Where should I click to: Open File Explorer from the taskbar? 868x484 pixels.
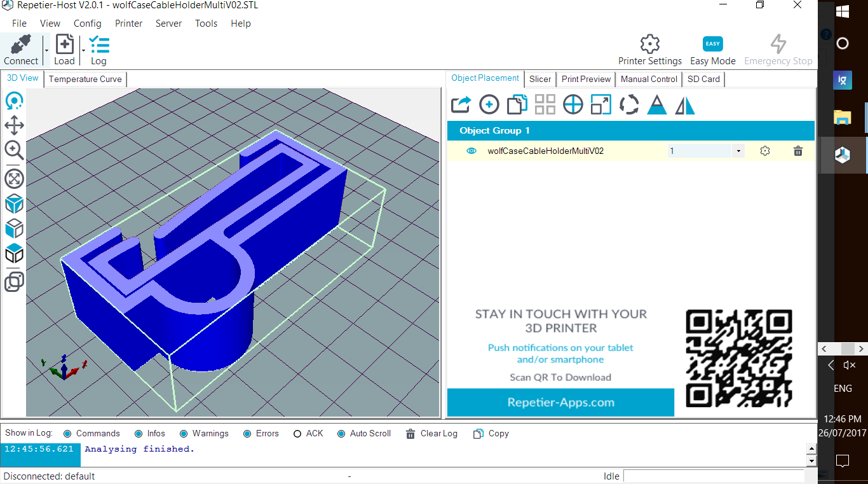point(843,116)
